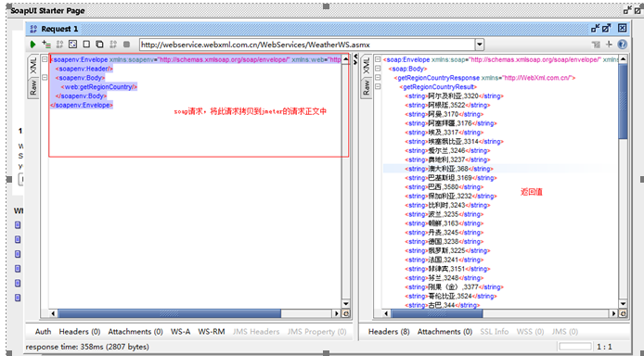Switch response viewer to XML tab
The height and width of the screenshot is (356, 644).
coord(367,66)
